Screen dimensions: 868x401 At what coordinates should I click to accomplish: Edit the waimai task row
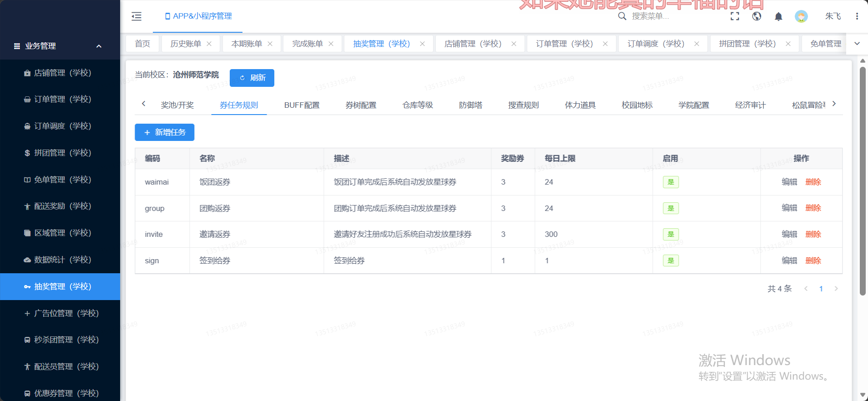tap(789, 182)
